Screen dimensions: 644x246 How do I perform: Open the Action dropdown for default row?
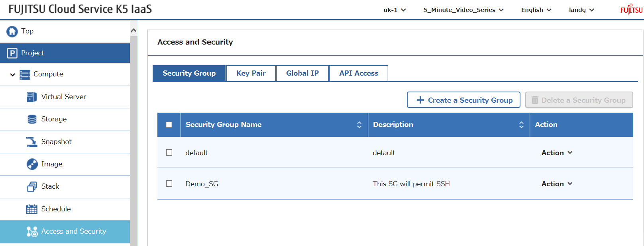point(557,152)
